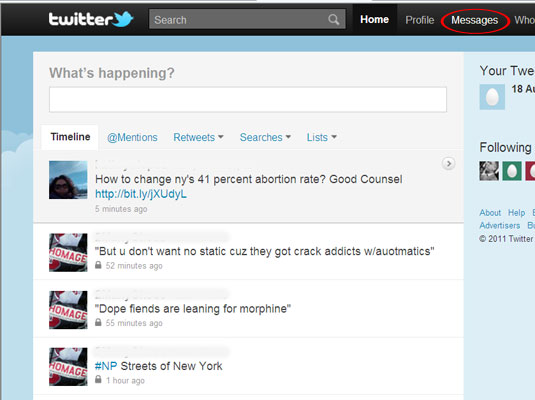Switch to the @Mentions tab
535x400 pixels.
tap(132, 137)
